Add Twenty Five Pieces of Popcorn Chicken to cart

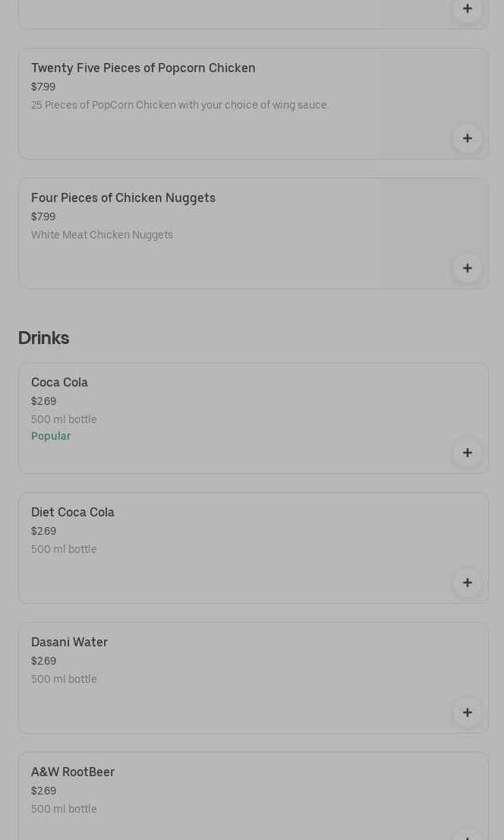(x=467, y=138)
